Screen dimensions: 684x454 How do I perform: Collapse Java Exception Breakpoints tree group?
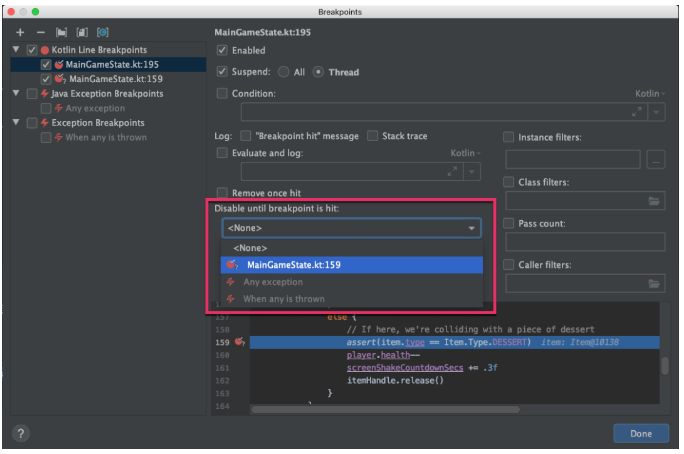coord(16,93)
